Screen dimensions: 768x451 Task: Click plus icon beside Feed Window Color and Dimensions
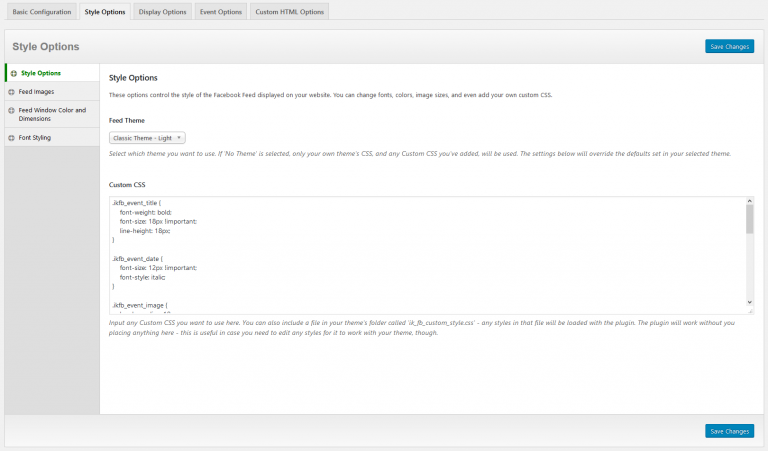pos(11,110)
